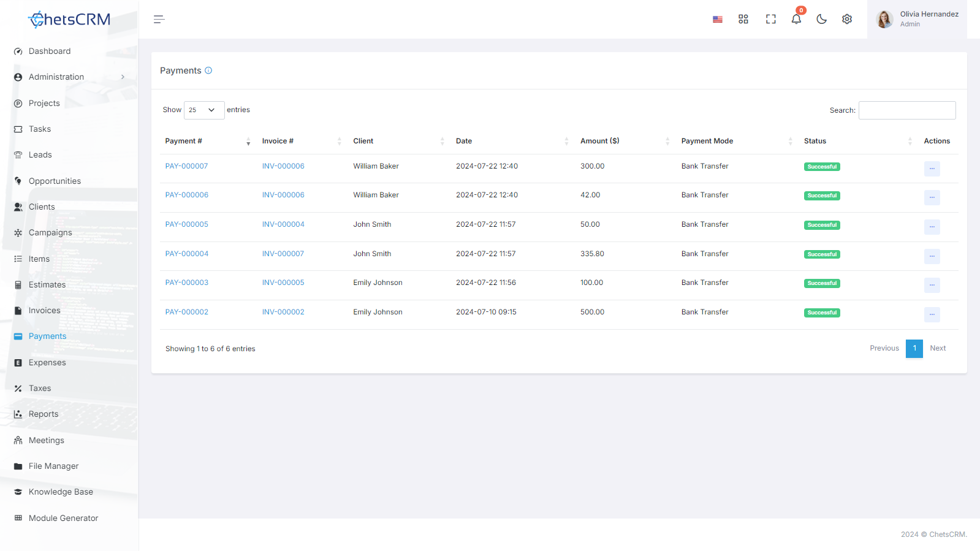
Task: Sort by Payment Mode column
Action: click(737, 141)
